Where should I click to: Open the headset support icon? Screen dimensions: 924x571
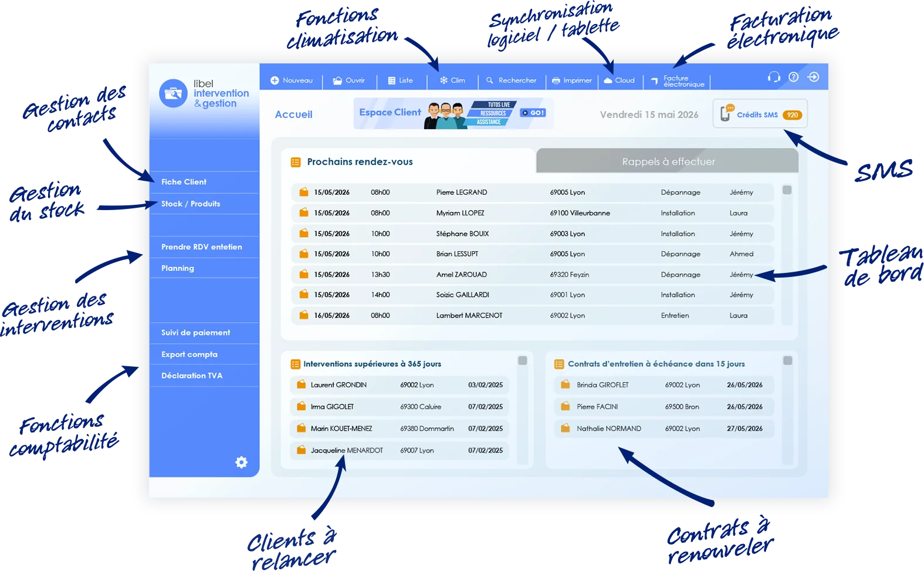tap(774, 77)
